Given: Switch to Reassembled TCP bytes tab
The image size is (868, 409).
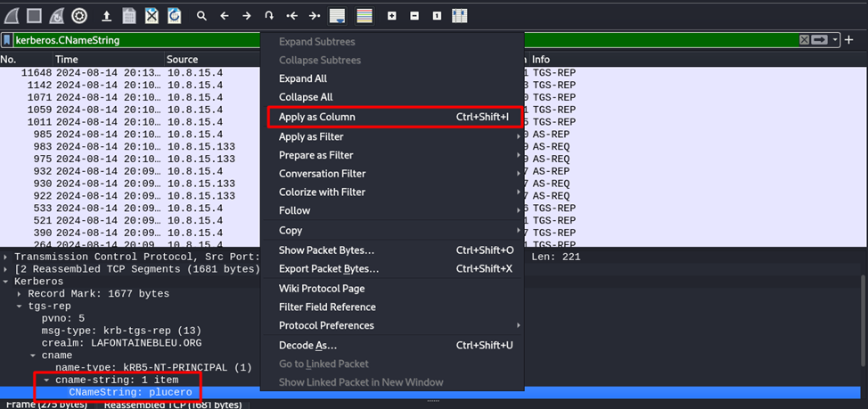Looking at the screenshot, I should [173, 405].
